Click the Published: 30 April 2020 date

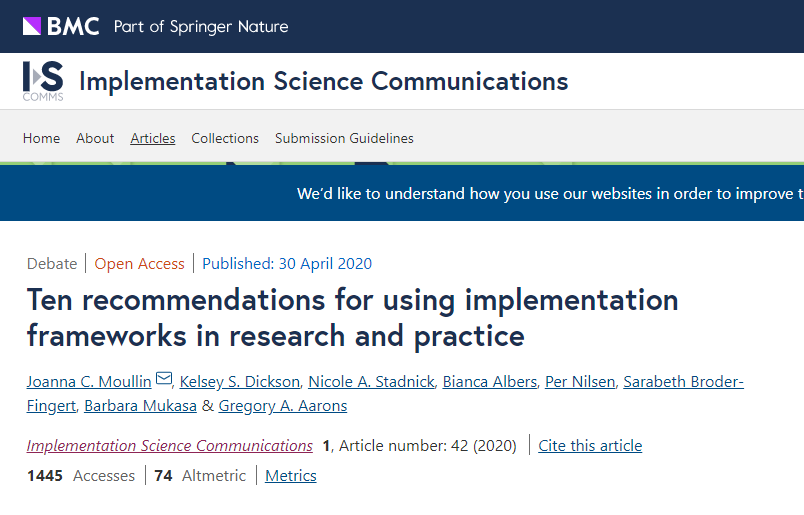(287, 264)
